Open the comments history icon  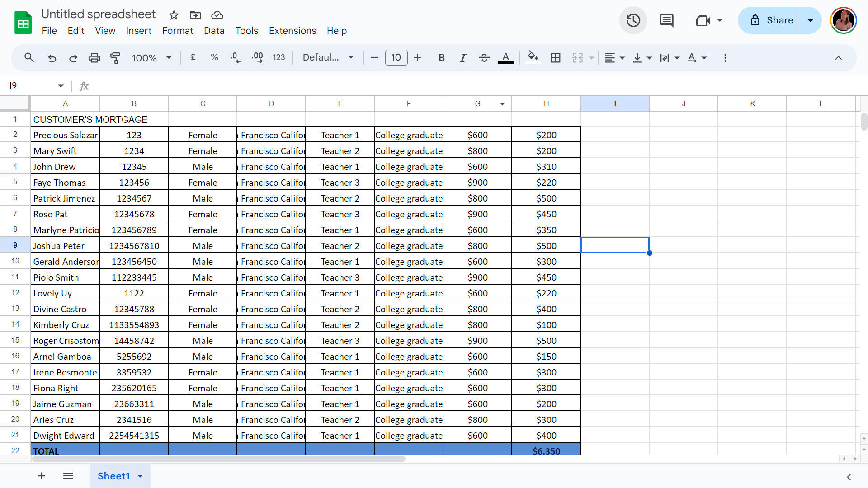click(666, 20)
